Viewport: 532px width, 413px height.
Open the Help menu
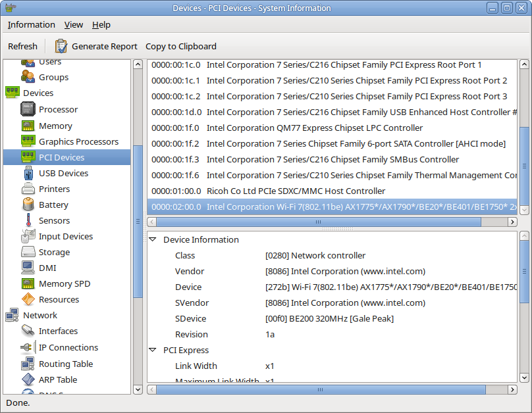tap(101, 25)
